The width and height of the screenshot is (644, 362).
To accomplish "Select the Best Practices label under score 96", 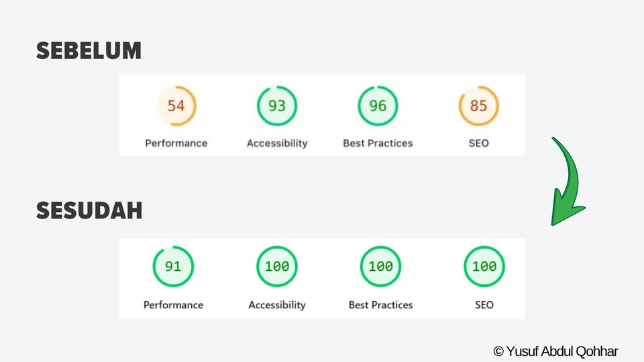I will [x=378, y=143].
